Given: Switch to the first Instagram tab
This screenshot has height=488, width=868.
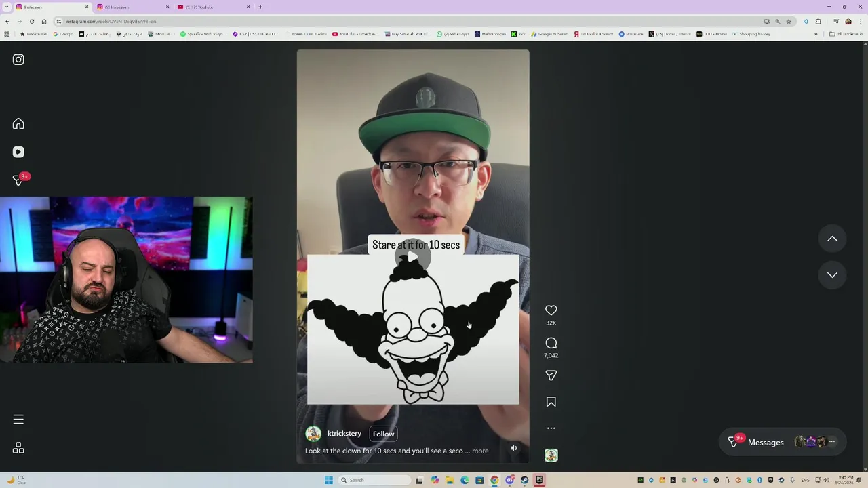Looking at the screenshot, I should click(52, 7).
